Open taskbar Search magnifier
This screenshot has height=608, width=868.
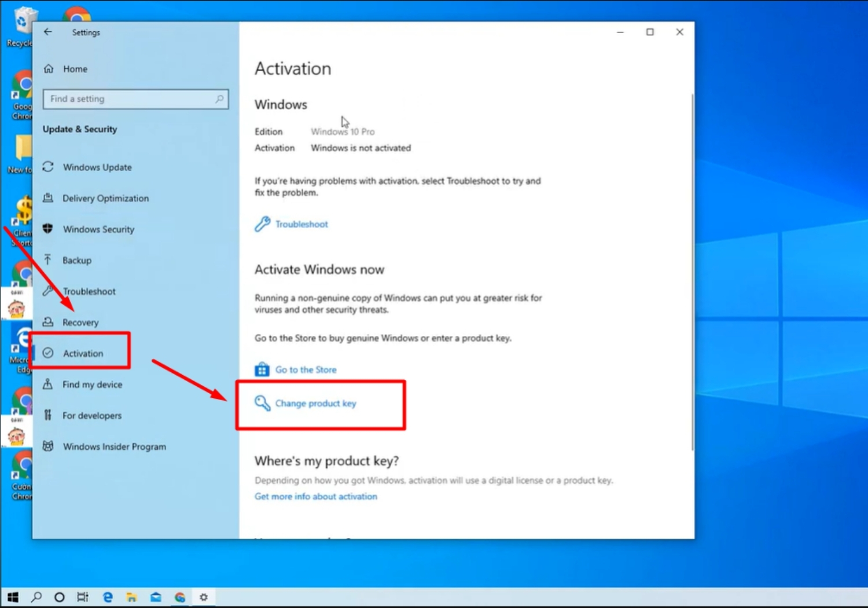(36, 597)
